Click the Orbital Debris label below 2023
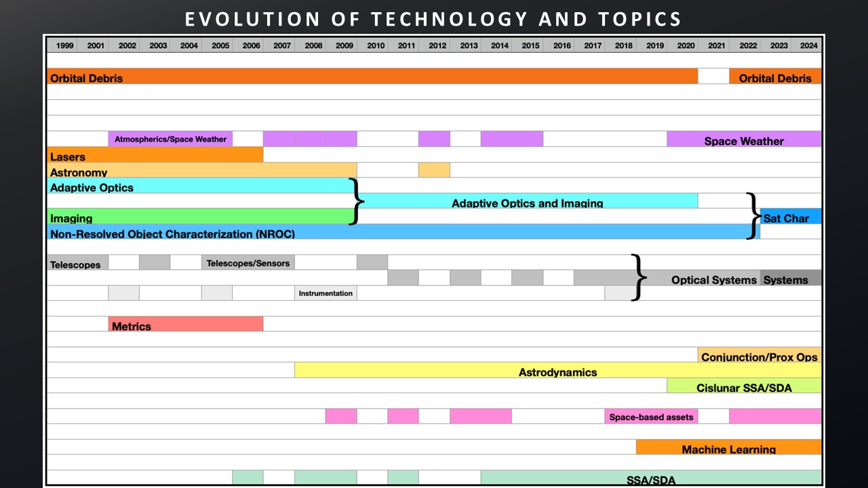Screen dimensions: 868x488 click(775, 78)
